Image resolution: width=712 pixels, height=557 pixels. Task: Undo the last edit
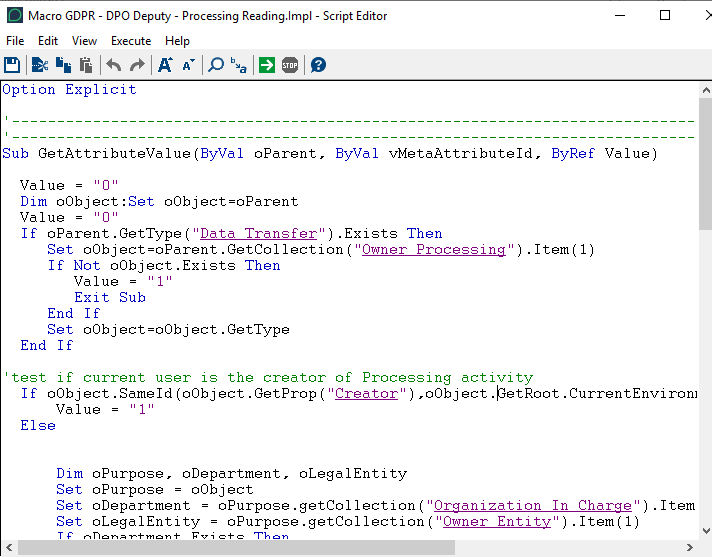pyautogui.click(x=114, y=65)
